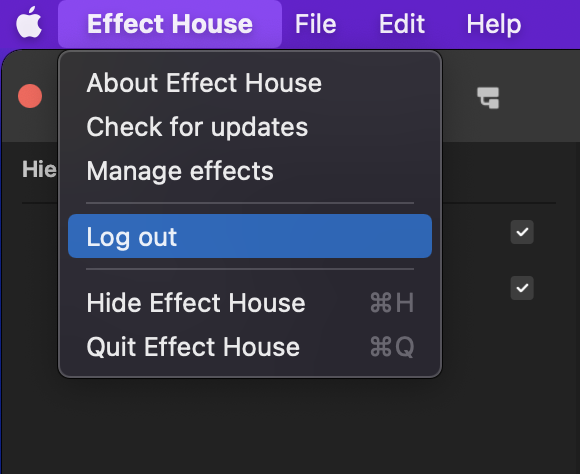
Task: Collapse the Effect House menu bar item
Action: pyautogui.click(x=170, y=24)
